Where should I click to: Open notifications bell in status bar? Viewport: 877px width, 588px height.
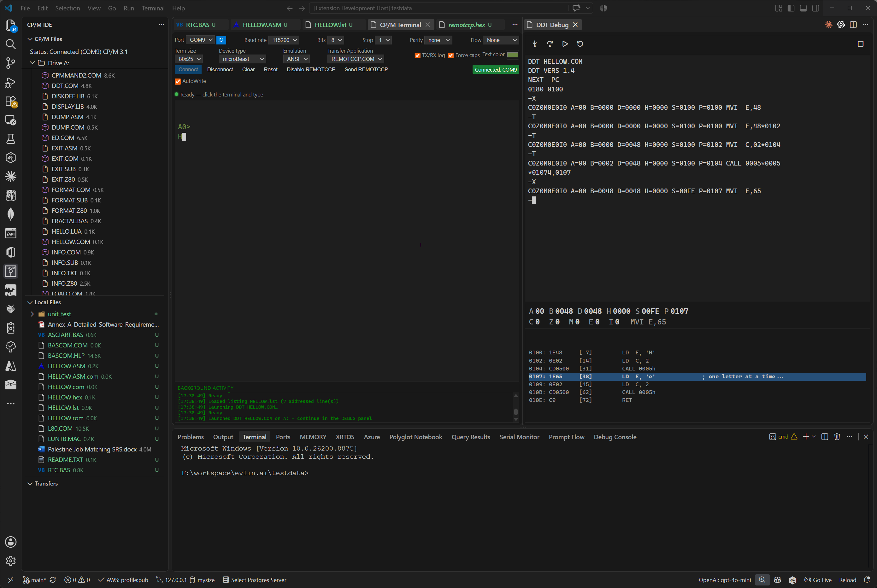(867, 580)
